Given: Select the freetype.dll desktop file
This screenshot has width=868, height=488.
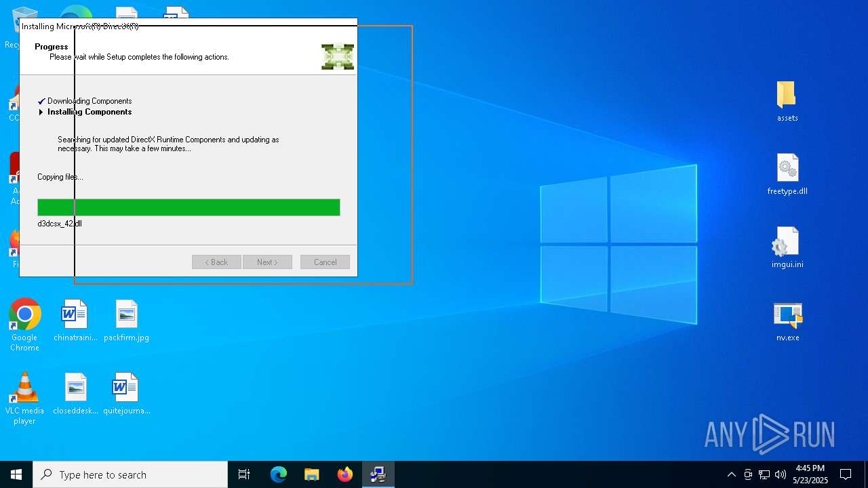Looking at the screenshot, I should click(x=787, y=175).
